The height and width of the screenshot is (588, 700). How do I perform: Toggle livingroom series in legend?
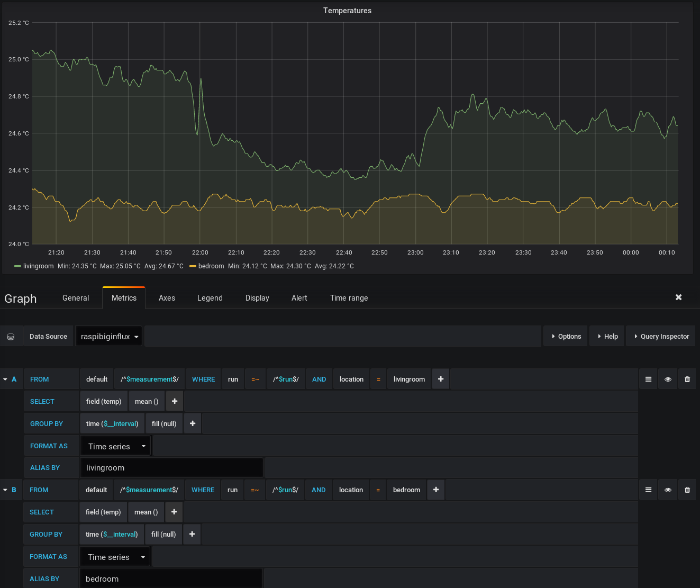[38, 266]
